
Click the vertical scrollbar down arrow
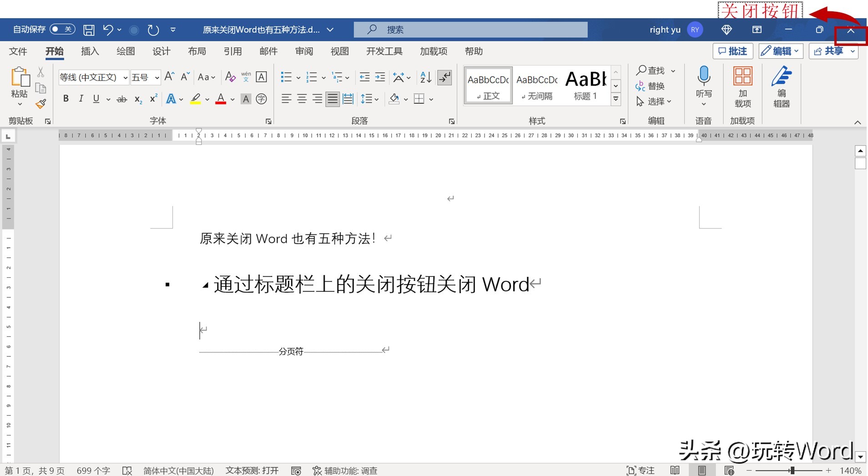(860, 457)
